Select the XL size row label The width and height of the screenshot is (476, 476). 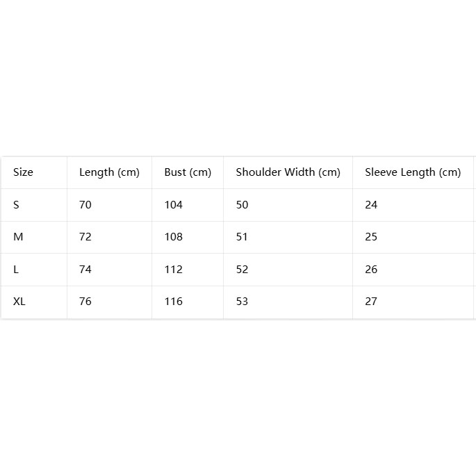19,302
